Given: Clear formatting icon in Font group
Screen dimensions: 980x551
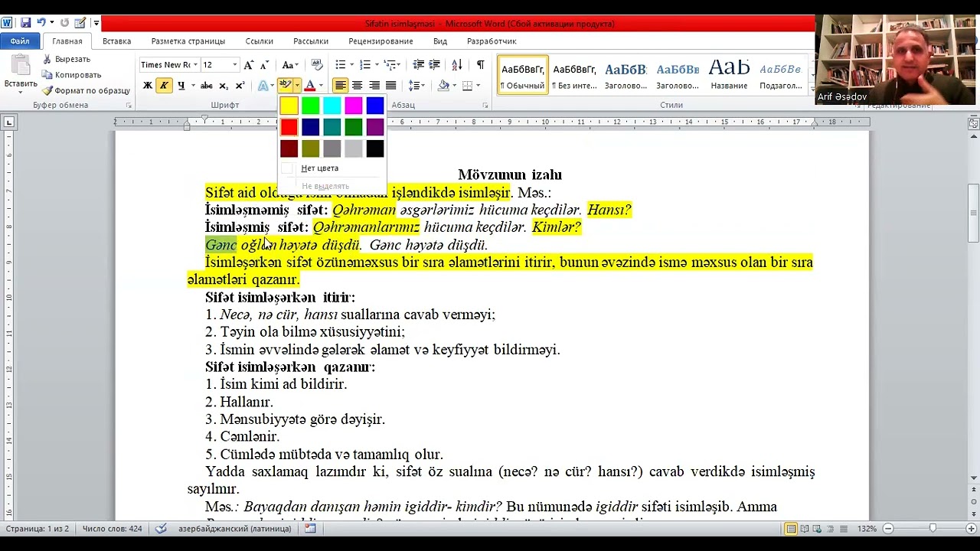Looking at the screenshot, I should pyautogui.click(x=317, y=65).
